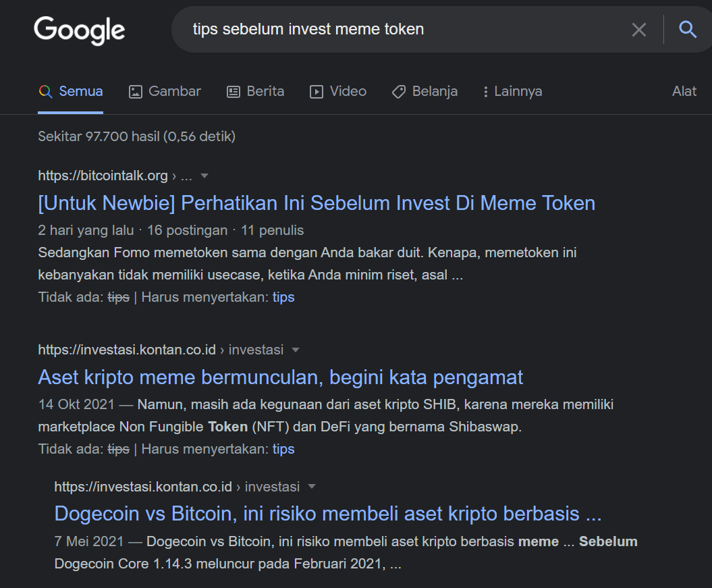Click 'Sekitar 97.700 hasil' stats text
Viewport: 712px width, 588px height.
pos(137,136)
